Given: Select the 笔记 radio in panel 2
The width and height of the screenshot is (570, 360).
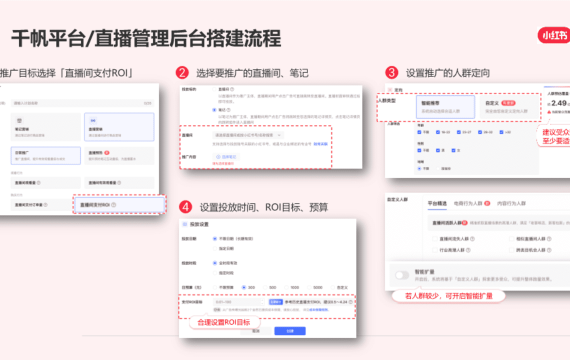Looking at the screenshot, I should click(214, 109).
